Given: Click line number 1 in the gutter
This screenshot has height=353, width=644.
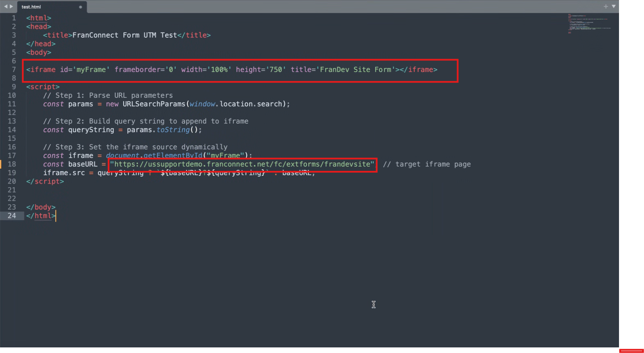Looking at the screenshot, I should [x=14, y=18].
